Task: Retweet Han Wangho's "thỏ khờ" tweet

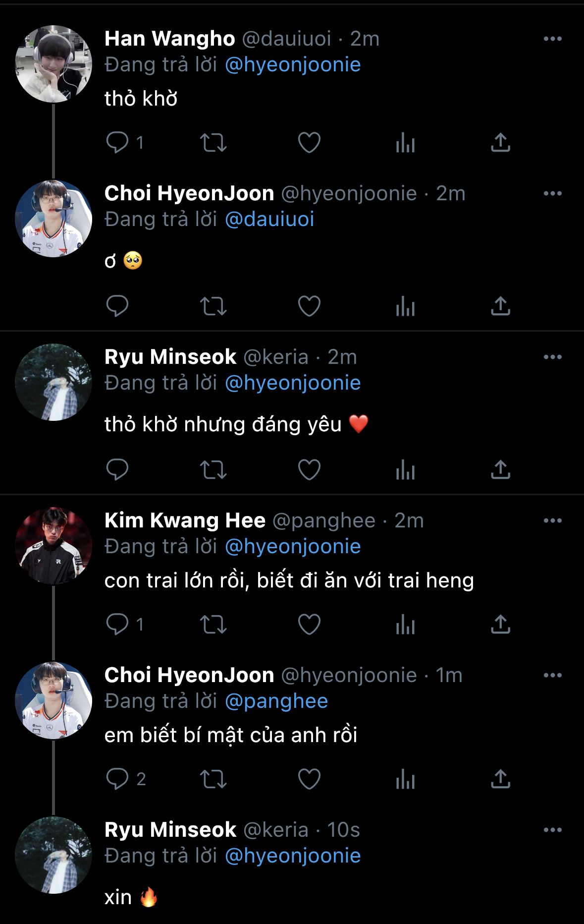Action: [213, 143]
